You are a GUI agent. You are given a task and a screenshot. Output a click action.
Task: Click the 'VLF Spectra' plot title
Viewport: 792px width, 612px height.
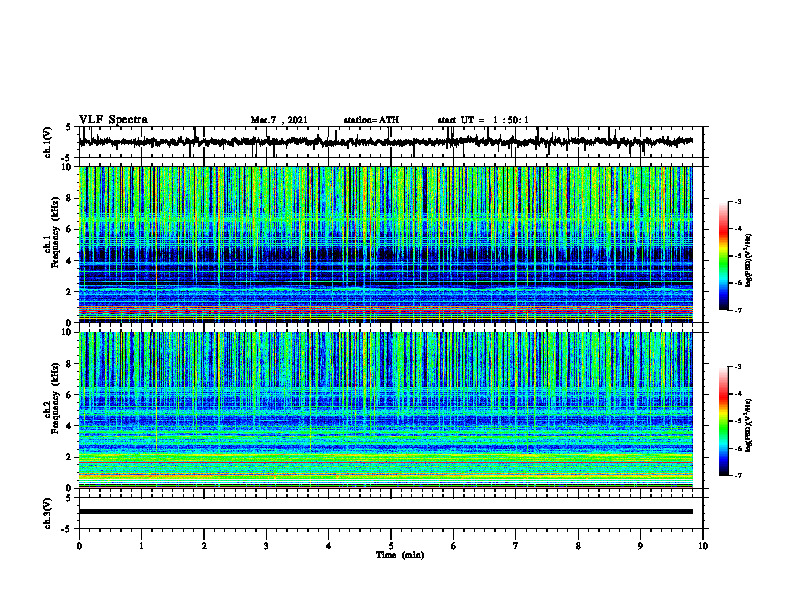click(113, 120)
